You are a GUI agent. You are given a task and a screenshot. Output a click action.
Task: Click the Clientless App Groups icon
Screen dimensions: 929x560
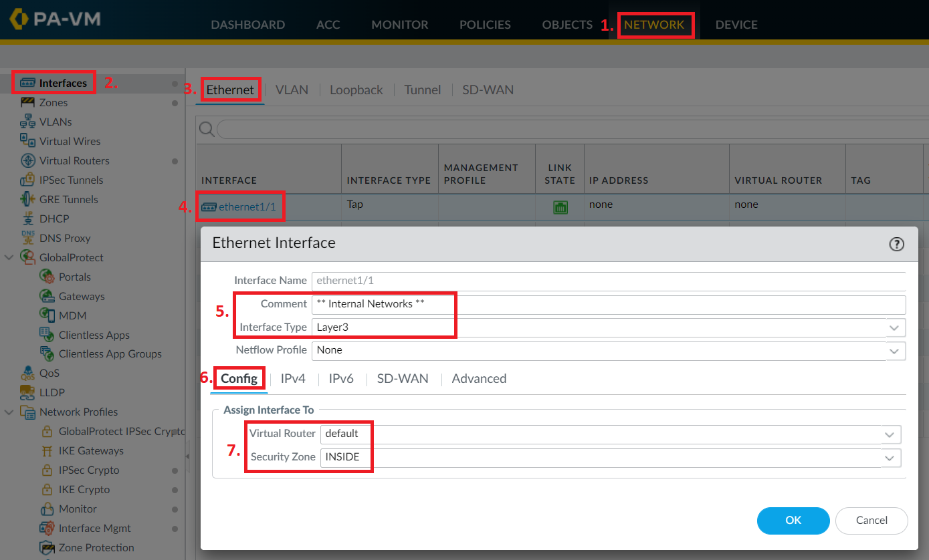(47, 354)
